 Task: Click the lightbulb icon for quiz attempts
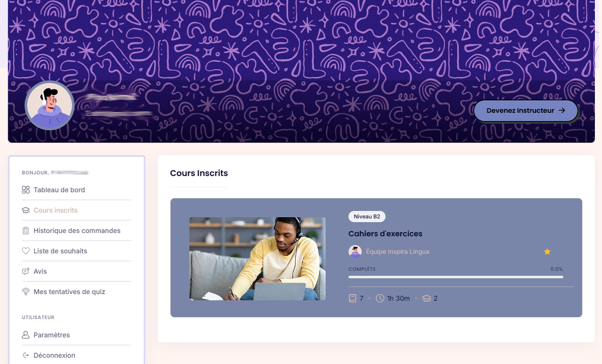pyautogui.click(x=25, y=292)
